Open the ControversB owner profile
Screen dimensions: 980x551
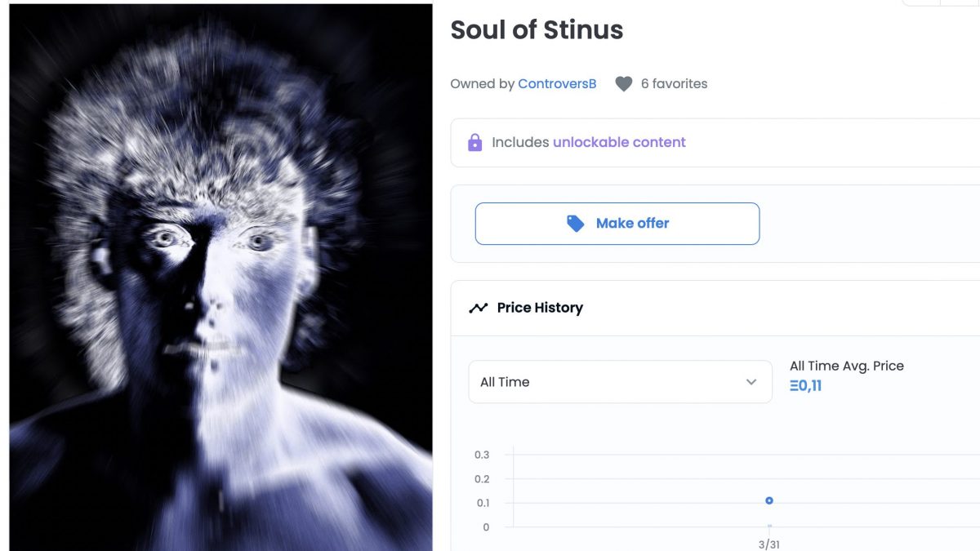tap(557, 83)
